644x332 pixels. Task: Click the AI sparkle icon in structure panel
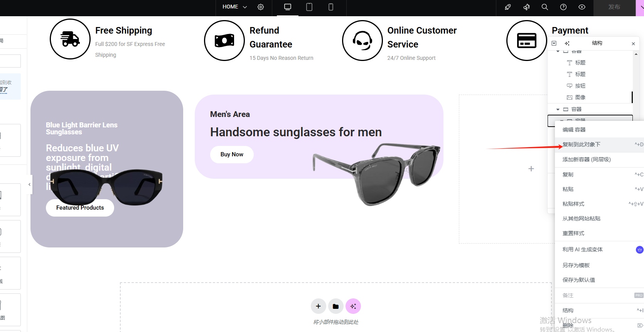(567, 43)
